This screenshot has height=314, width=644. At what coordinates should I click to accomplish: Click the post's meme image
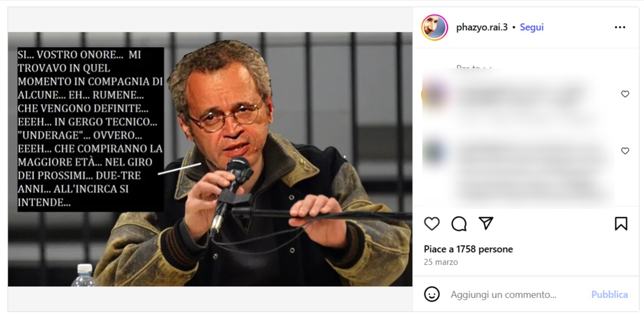click(x=210, y=159)
